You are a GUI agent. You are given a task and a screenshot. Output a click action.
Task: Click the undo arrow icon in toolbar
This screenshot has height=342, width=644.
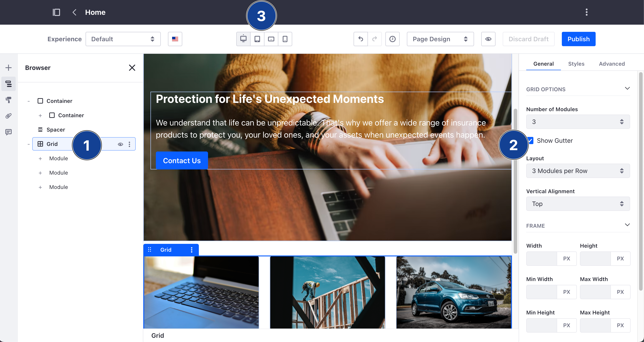click(361, 39)
